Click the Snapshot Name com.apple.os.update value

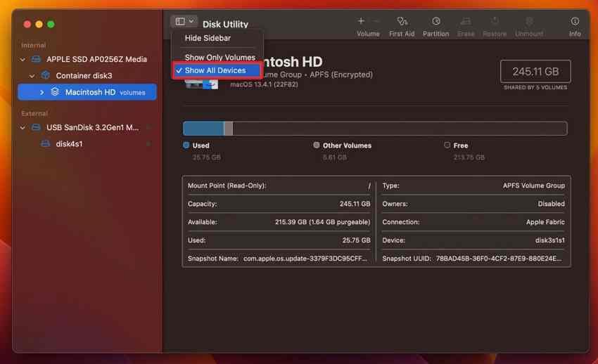[305, 259]
